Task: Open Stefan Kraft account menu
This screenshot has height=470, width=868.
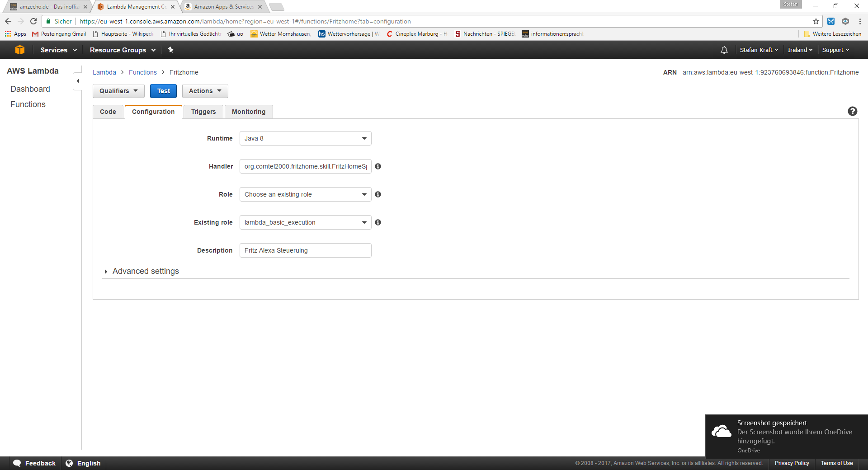Action: click(x=759, y=50)
